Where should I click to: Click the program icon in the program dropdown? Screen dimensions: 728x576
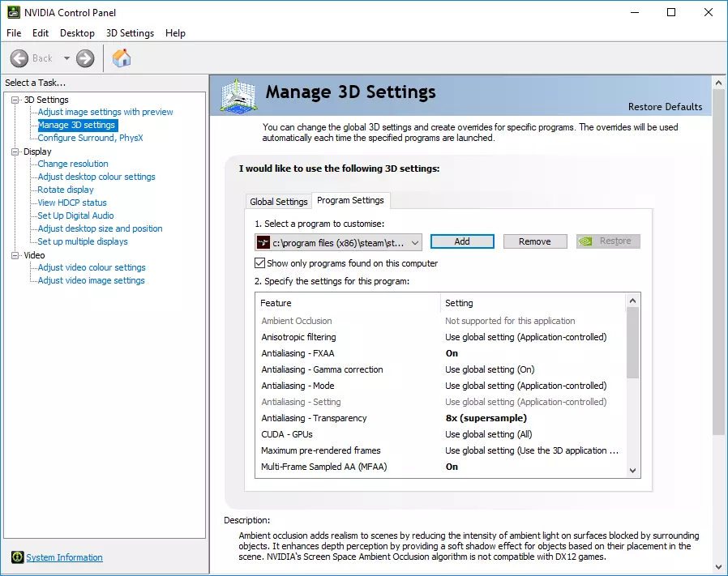pyautogui.click(x=263, y=242)
